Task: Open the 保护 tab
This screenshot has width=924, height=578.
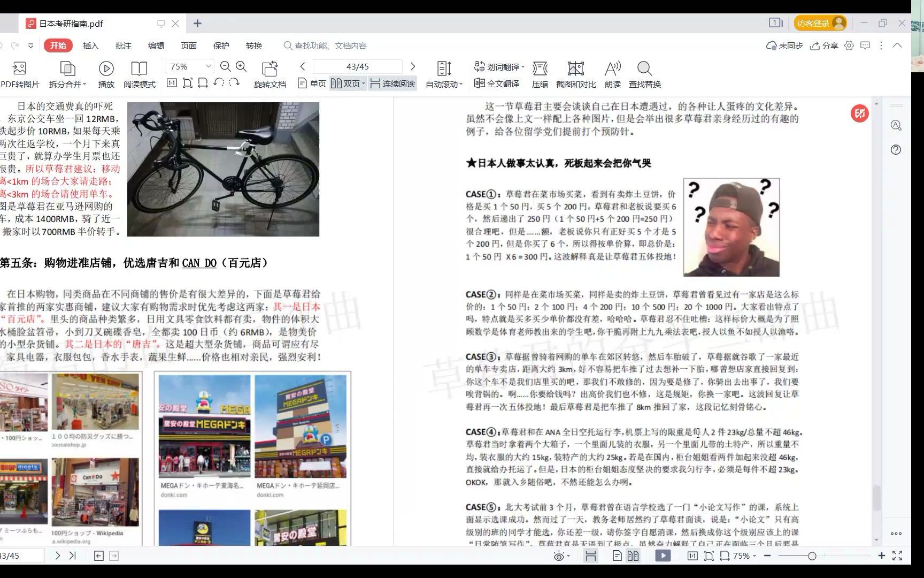Action: pos(221,46)
